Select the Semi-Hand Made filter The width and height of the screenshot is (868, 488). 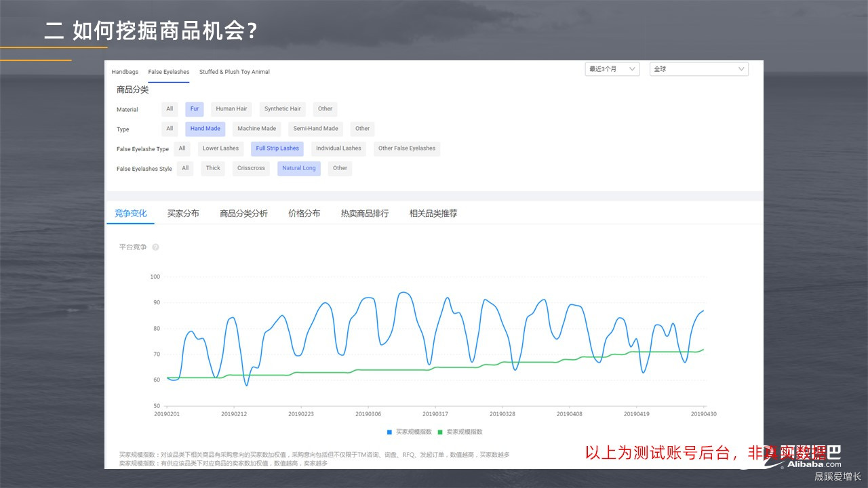[315, 128]
